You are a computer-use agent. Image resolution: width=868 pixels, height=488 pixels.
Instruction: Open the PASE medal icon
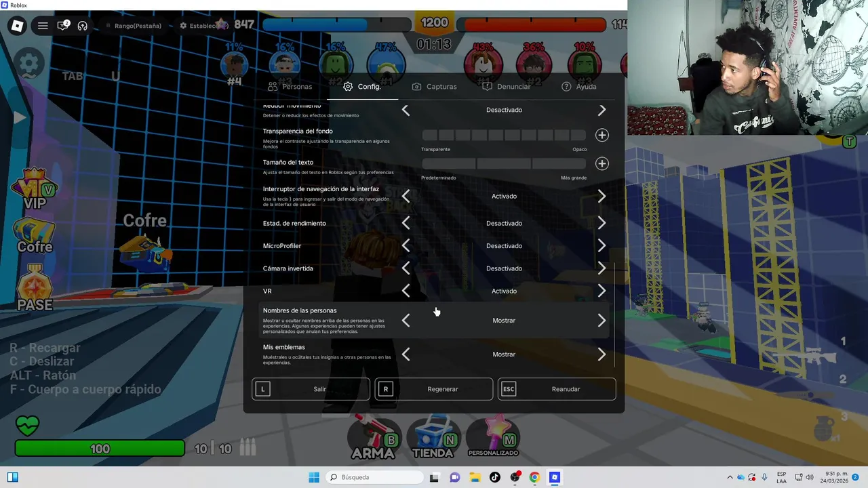[35, 288]
